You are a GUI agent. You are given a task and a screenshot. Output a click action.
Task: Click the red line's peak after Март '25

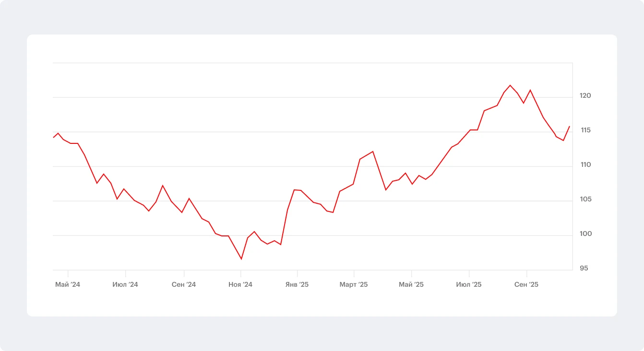[x=373, y=152]
